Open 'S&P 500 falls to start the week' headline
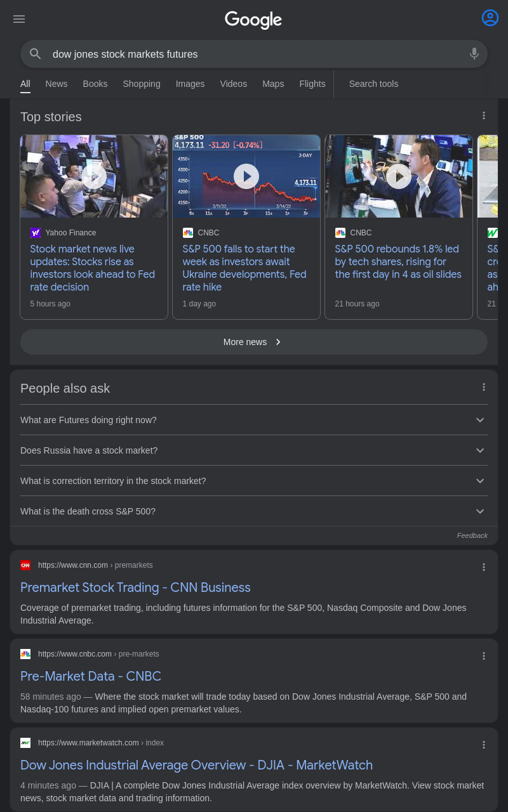 point(244,268)
